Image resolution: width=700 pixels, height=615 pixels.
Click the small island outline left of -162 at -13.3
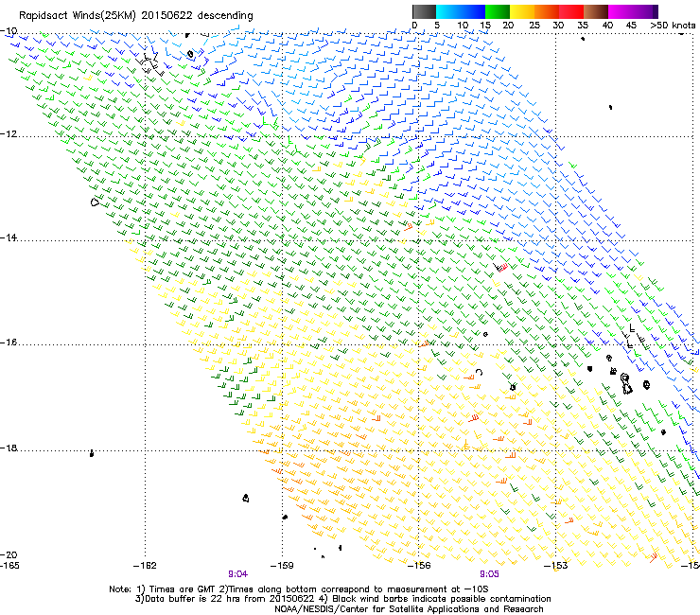(x=95, y=202)
